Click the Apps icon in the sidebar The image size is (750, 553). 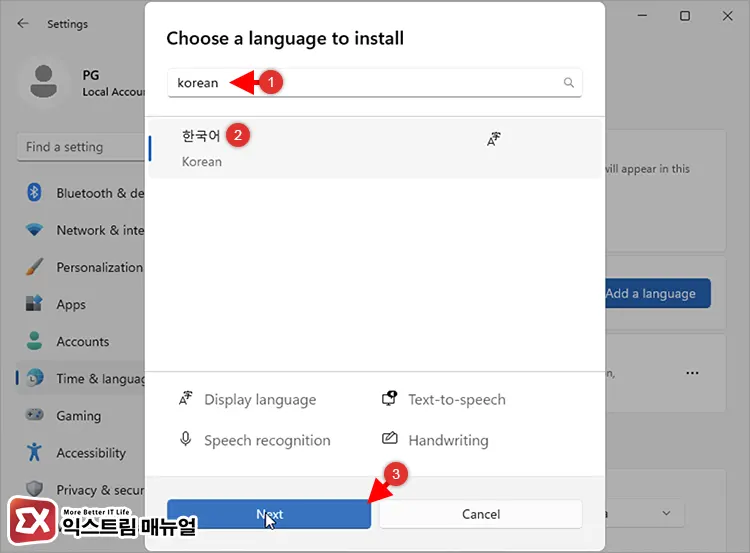(x=35, y=304)
